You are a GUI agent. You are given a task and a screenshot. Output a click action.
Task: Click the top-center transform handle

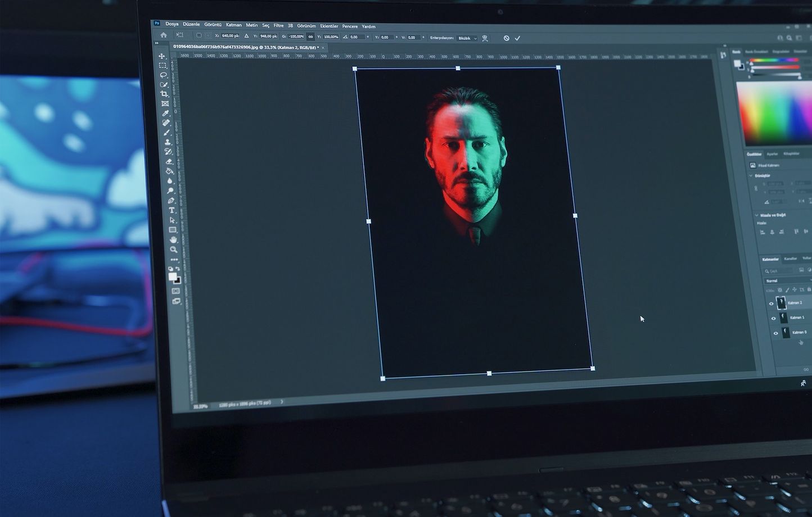(458, 68)
